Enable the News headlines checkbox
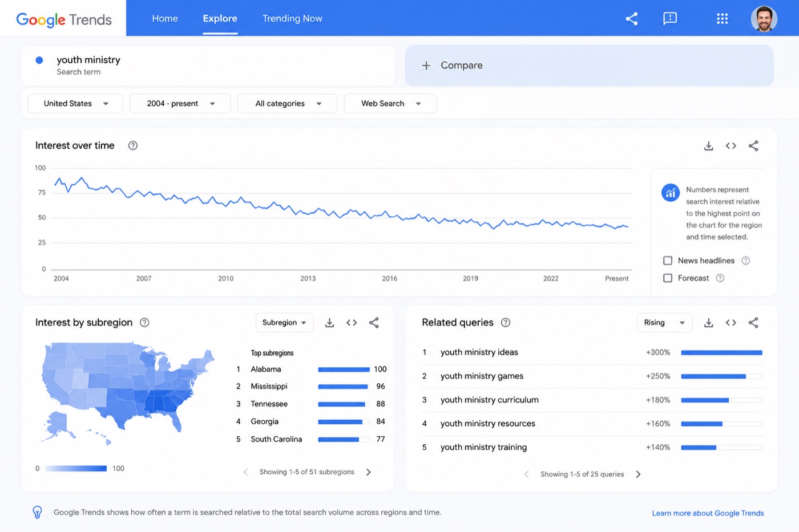This screenshot has height=532, width=799. point(668,261)
